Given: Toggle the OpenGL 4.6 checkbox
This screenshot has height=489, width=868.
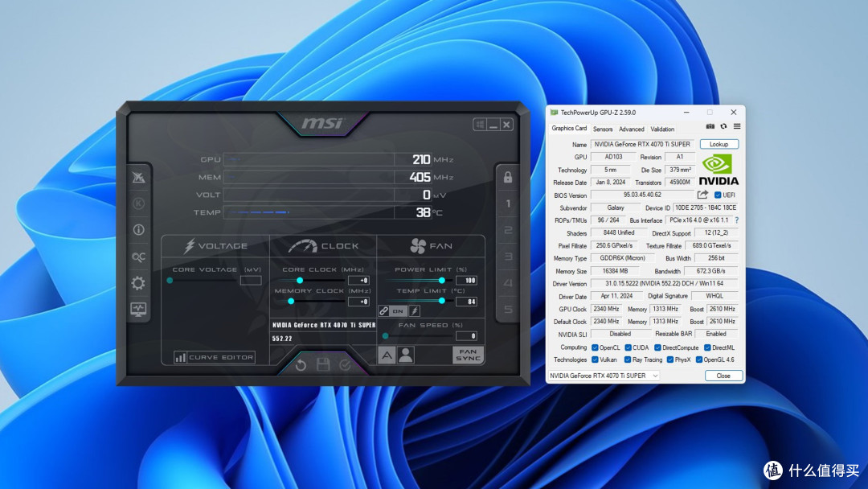Looking at the screenshot, I should pos(698,360).
